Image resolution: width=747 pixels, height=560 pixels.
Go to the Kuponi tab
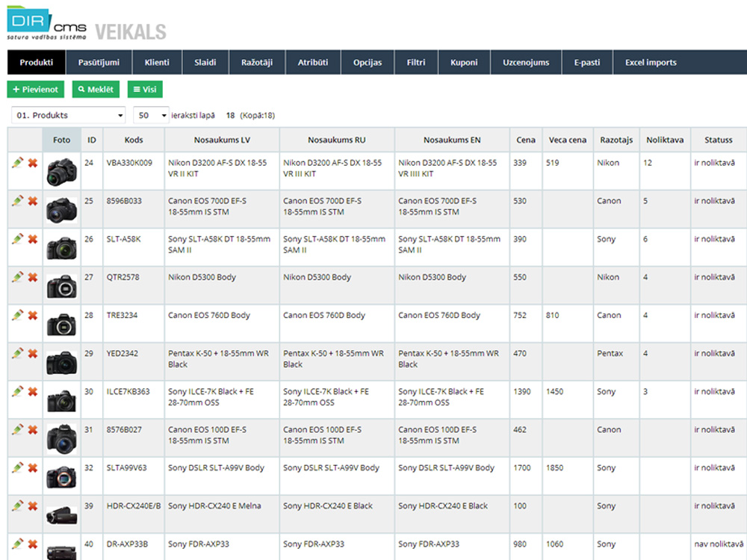point(464,63)
